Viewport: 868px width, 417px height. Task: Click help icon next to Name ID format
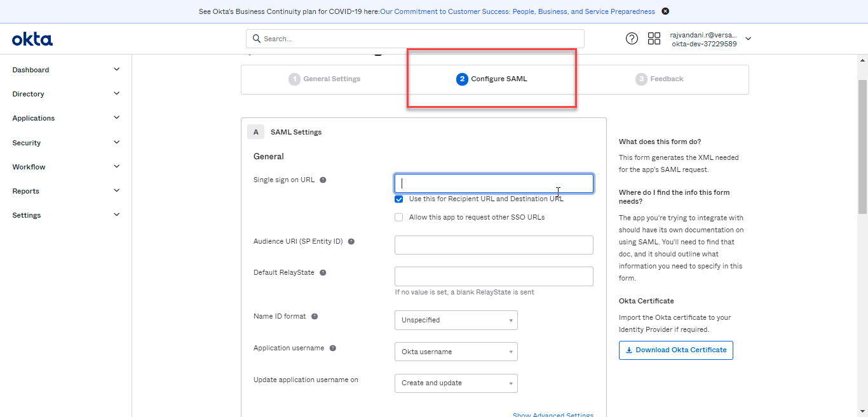[315, 317]
